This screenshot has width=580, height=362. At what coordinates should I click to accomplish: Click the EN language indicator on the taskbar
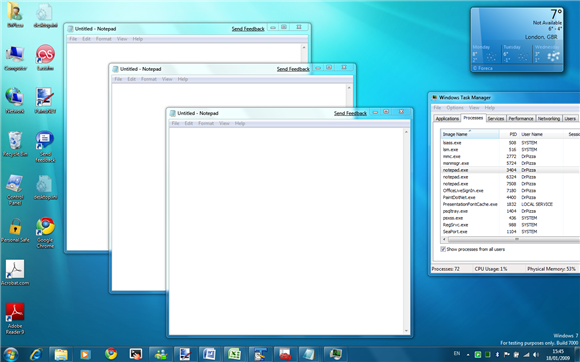[457, 353]
